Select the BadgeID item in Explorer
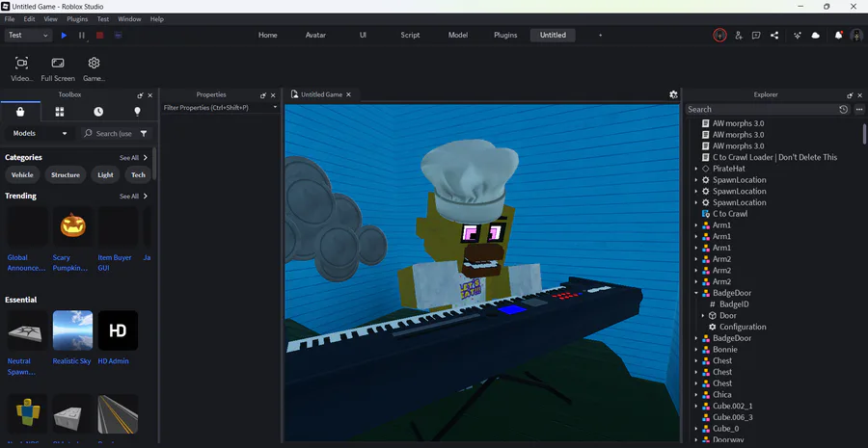Viewport: 868px width, 448px height. (734, 304)
